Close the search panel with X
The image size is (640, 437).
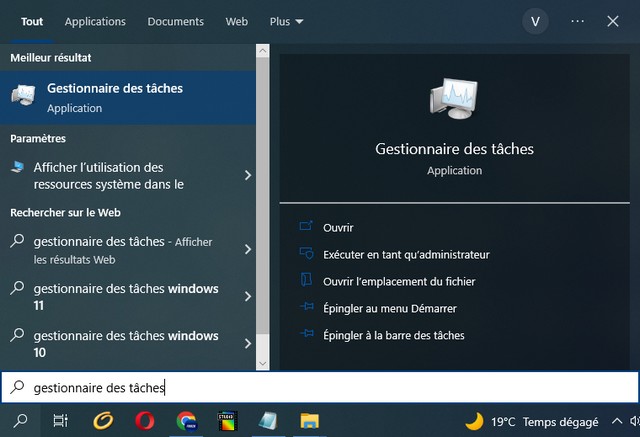613,21
